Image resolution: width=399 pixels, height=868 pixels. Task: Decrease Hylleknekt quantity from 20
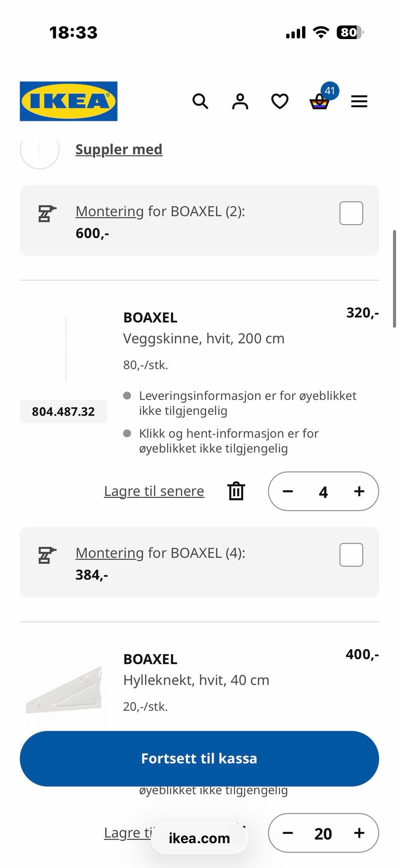pyautogui.click(x=288, y=833)
